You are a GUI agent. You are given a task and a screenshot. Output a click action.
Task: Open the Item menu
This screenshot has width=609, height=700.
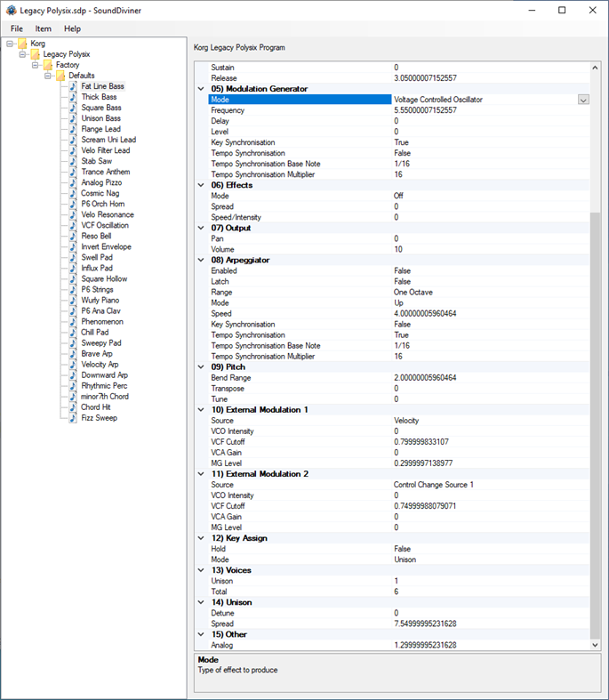(x=44, y=28)
